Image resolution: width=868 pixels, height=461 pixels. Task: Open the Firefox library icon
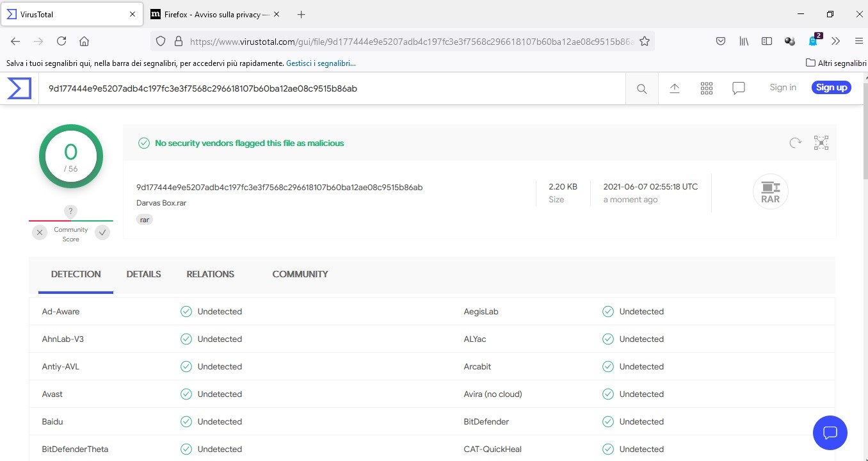pyautogui.click(x=744, y=41)
